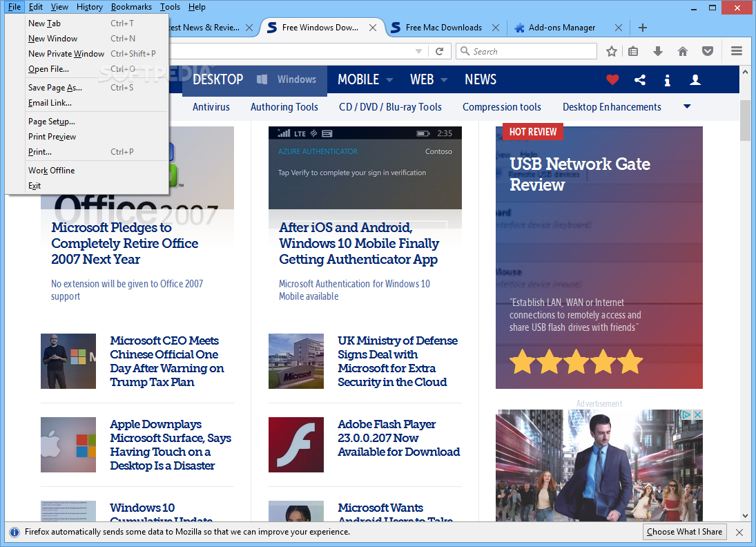Close the Free Windows Downloads tab

coord(373,28)
